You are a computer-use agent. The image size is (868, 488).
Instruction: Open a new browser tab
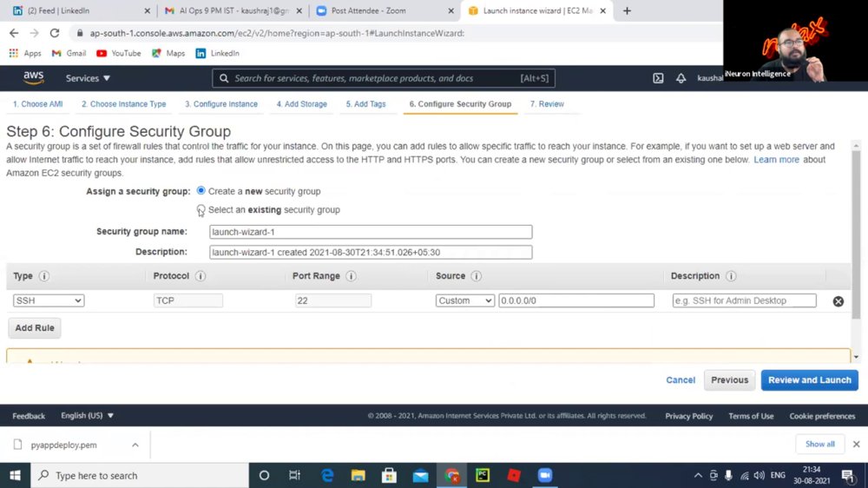tap(627, 10)
